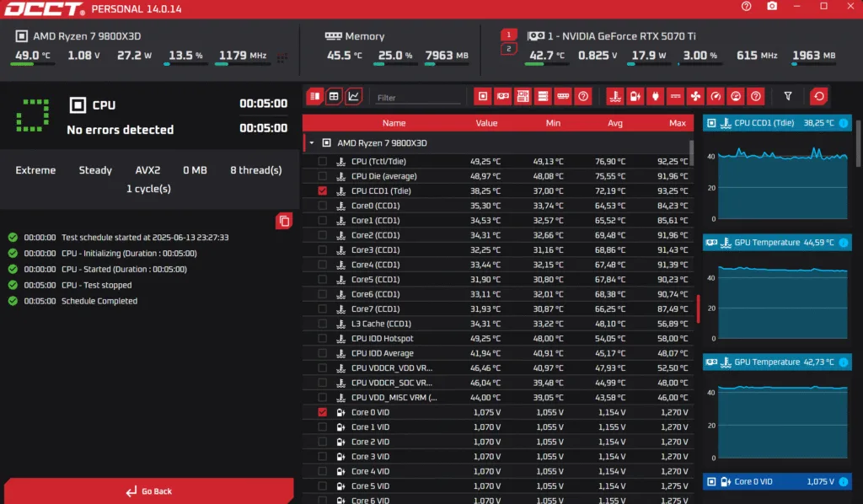Open info for Core 0 VID graph
This screenshot has width=863, height=504.
click(843, 481)
